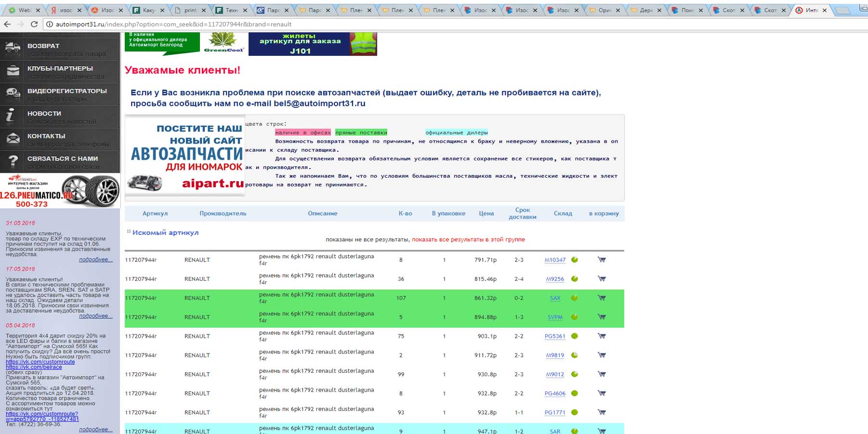
Task: Add the PG4606 warehouse offer to cart
Action: (x=602, y=393)
